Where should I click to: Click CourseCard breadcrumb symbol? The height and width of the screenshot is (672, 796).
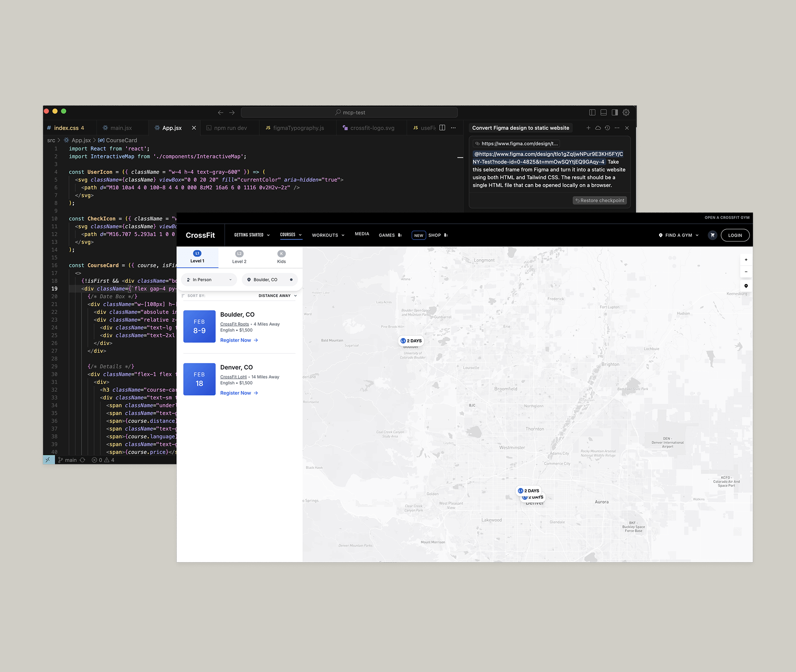[117, 141]
